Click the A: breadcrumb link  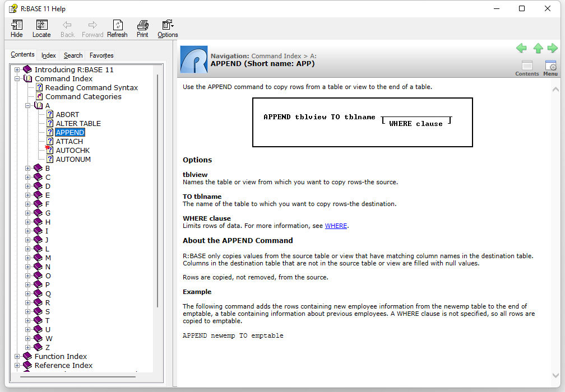pyautogui.click(x=313, y=56)
